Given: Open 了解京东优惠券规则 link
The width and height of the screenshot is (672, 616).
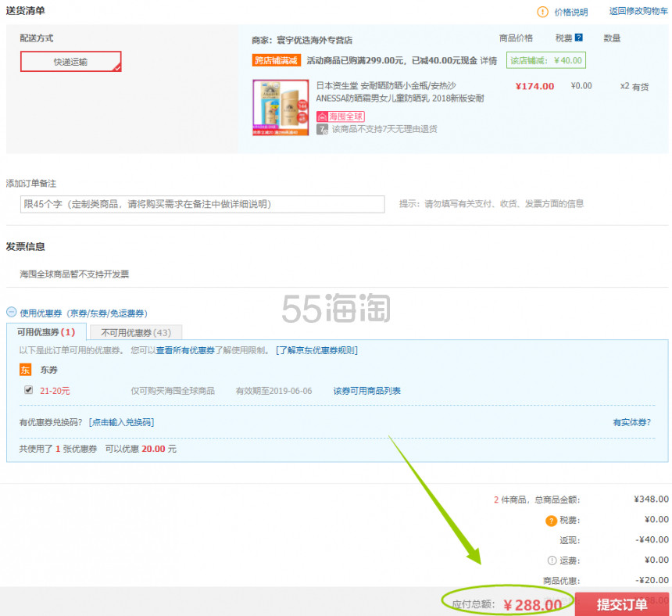Looking at the screenshot, I should (316, 350).
